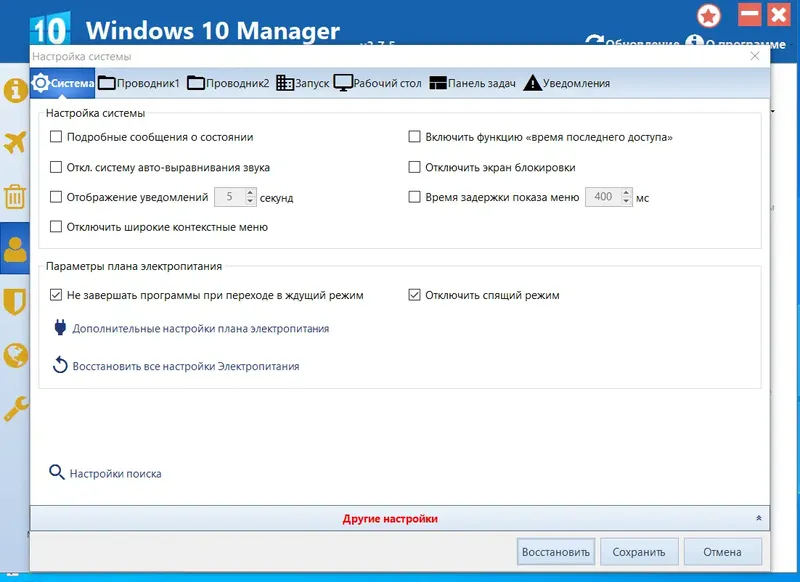This screenshot has width=800, height=582.
Task: Minimize the Windows 10 Manager window
Action: [x=749, y=15]
